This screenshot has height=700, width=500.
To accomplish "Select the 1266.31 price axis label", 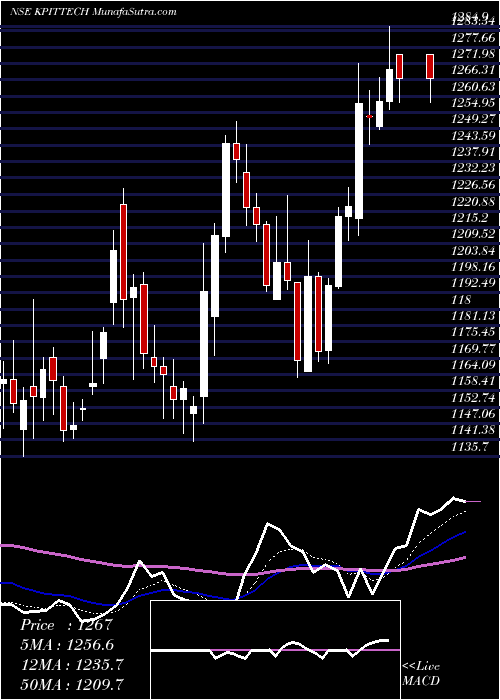I will (x=473, y=70).
